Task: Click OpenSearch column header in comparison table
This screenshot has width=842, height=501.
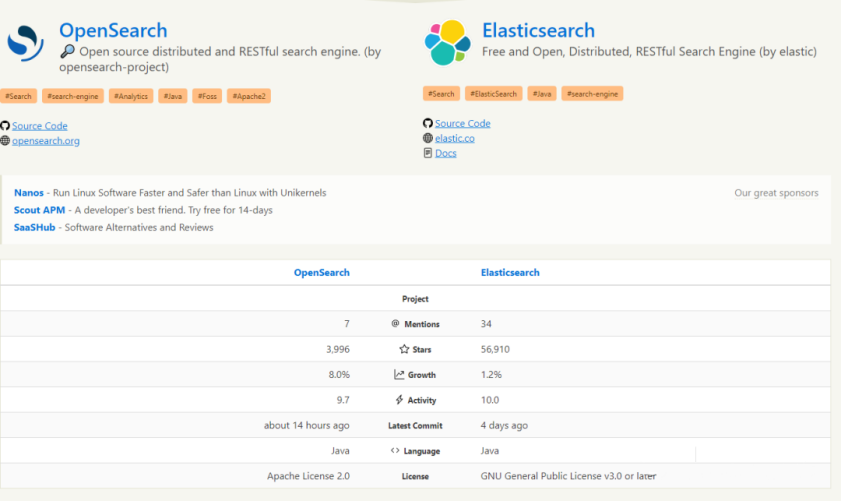Action: [322, 272]
